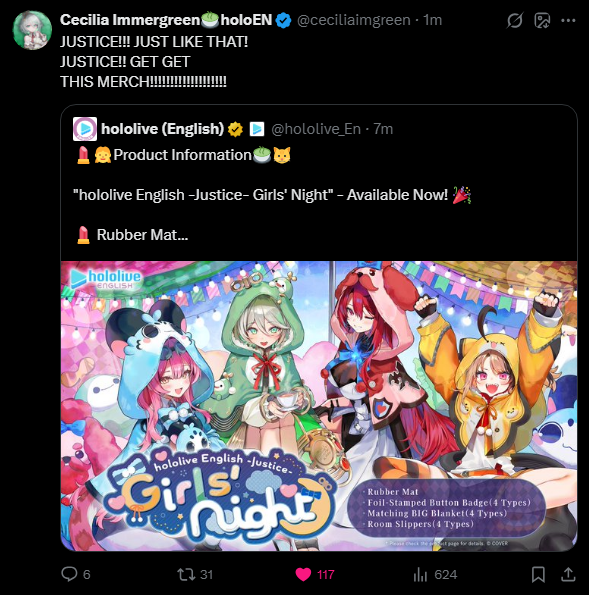Open the Cecilia Immergreen holoEN display name
This screenshot has height=595, width=589.
pyautogui.click(x=166, y=20)
